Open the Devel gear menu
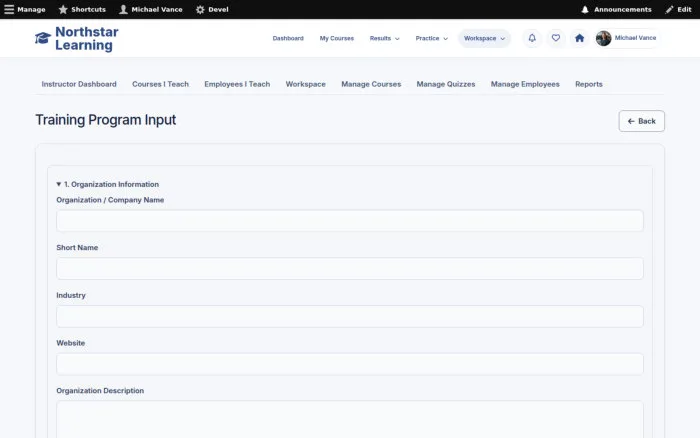Image resolution: width=700 pixels, height=438 pixels. coord(212,9)
